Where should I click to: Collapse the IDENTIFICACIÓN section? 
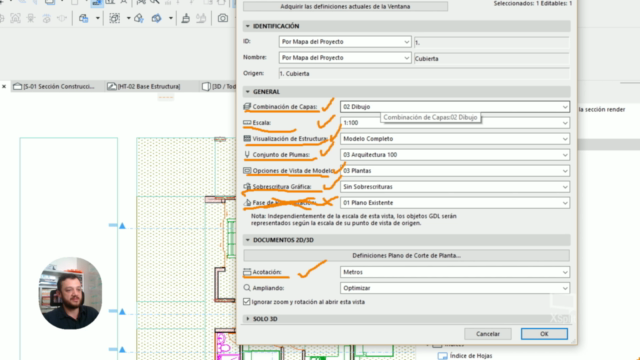[247, 26]
